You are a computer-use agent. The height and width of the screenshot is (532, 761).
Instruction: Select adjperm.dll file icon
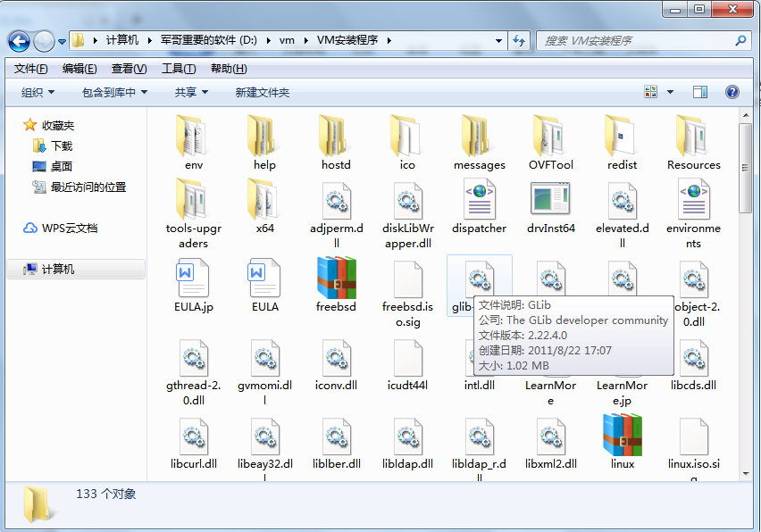pos(337,201)
